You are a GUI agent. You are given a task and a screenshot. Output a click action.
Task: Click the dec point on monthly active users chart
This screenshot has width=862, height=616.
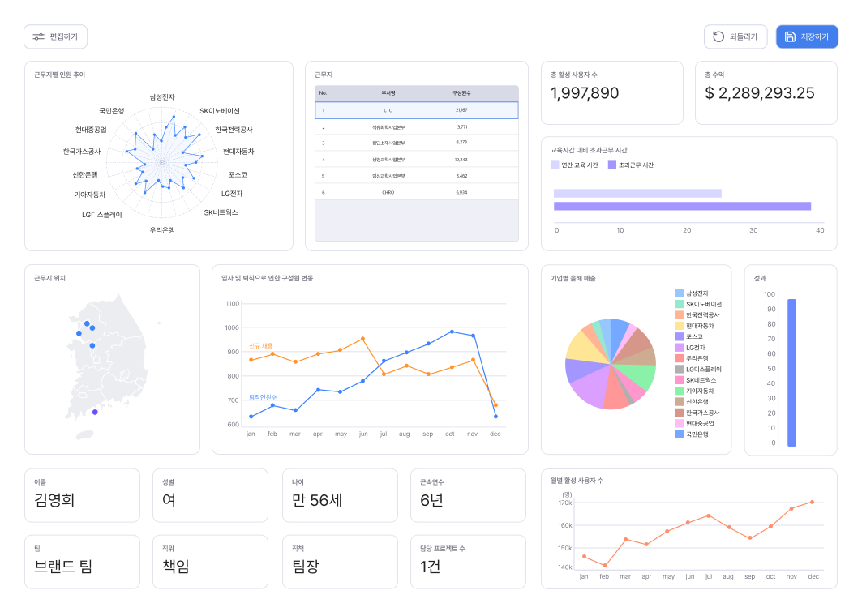(x=812, y=502)
